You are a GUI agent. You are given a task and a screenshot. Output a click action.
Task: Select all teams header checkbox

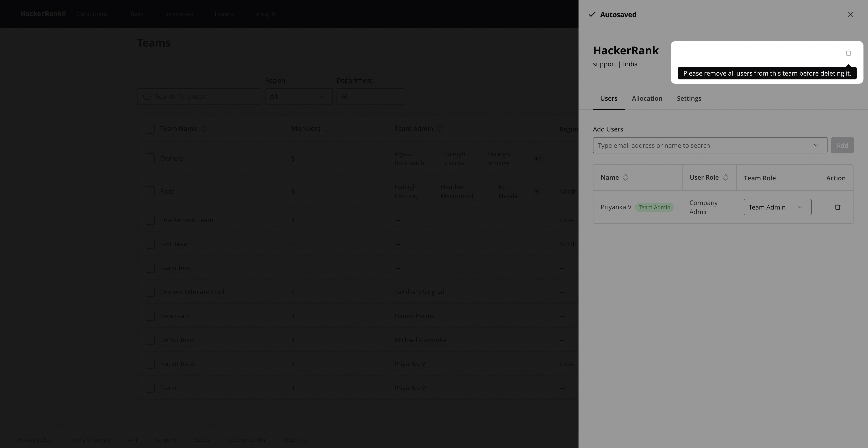click(150, 129)
